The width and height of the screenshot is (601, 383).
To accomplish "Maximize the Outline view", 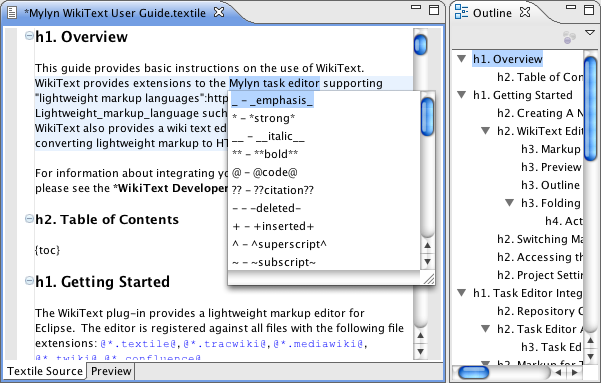I will pyautogui.click(x=589, y=10).
